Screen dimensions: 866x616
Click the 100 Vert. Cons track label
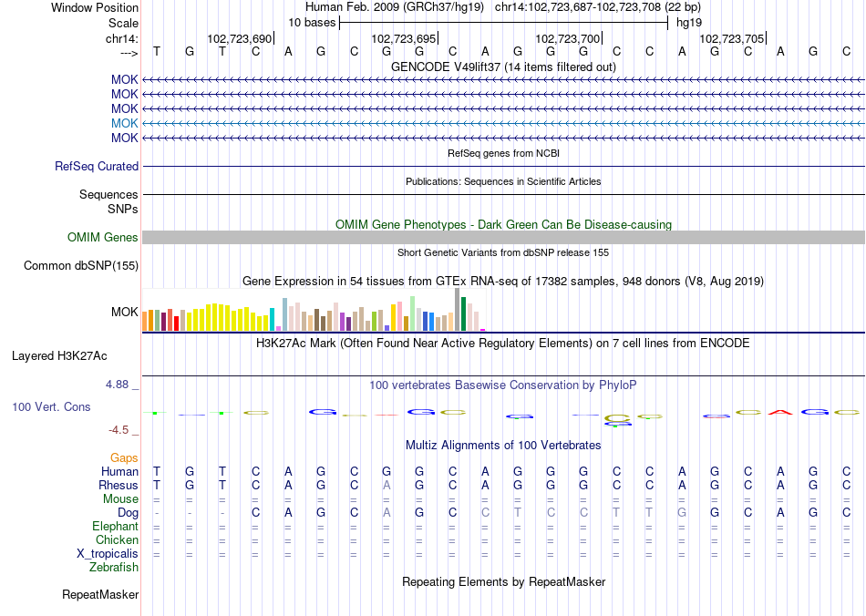click(x=51, y=406)
